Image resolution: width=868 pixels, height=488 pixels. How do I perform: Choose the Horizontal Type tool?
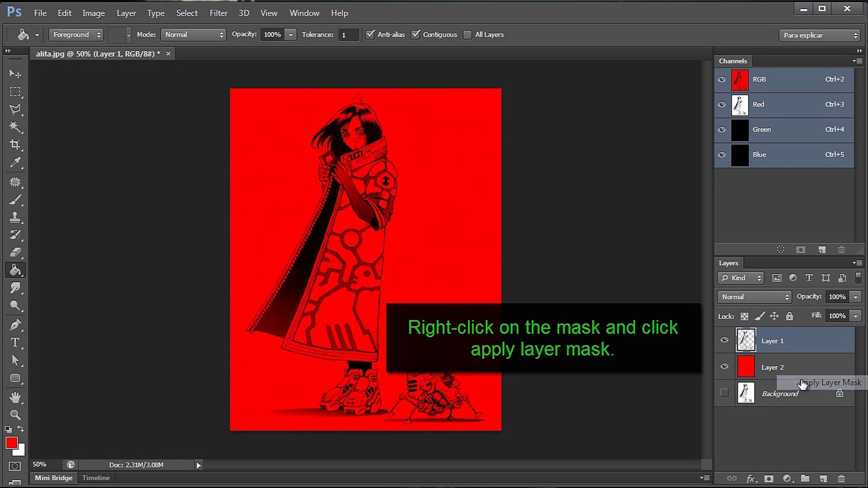pos(15,343)
